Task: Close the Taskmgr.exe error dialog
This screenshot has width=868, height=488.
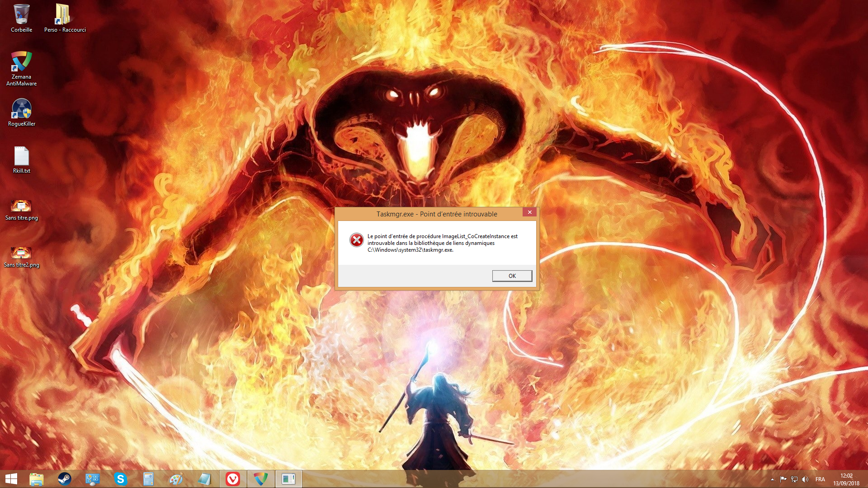Action: (529, 212)
